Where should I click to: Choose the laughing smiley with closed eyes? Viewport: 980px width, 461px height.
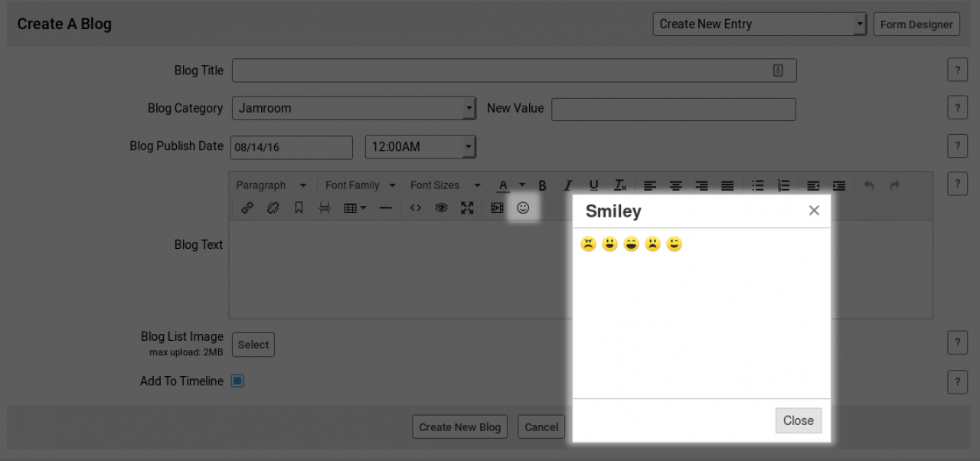pos(631,244)
